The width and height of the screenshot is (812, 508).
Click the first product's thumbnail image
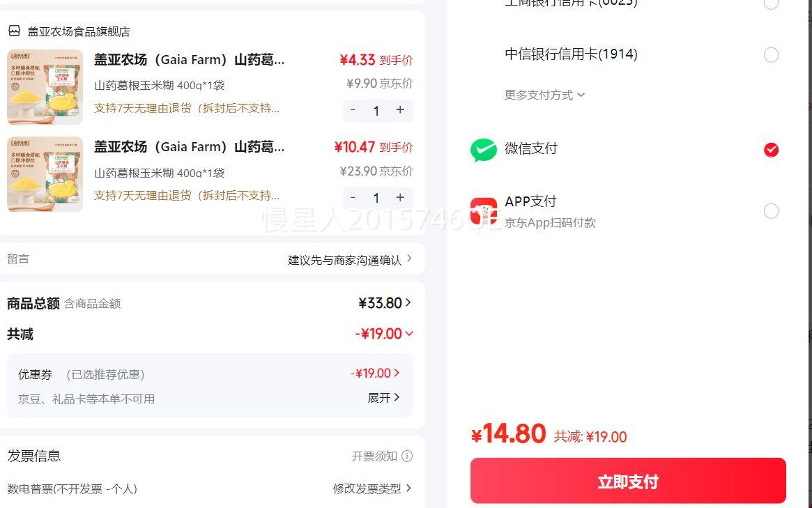tap(45, 87)
